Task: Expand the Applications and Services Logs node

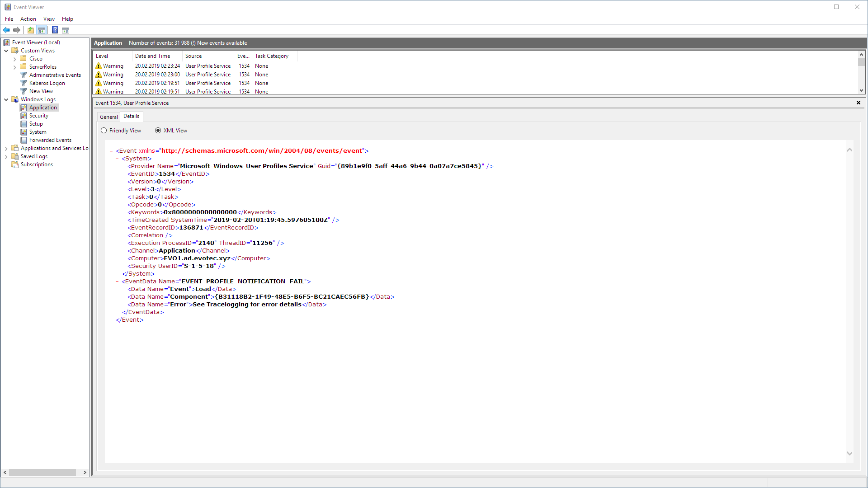Action: [x=6, y=148]
